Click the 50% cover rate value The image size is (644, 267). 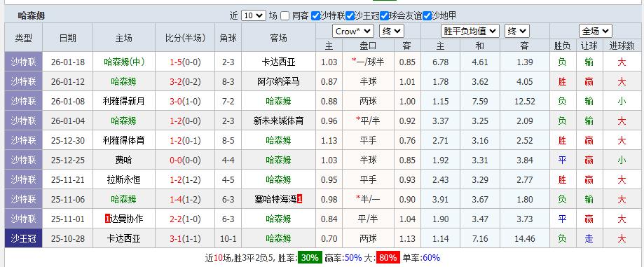pyautogui.click(x=353, y=258)
